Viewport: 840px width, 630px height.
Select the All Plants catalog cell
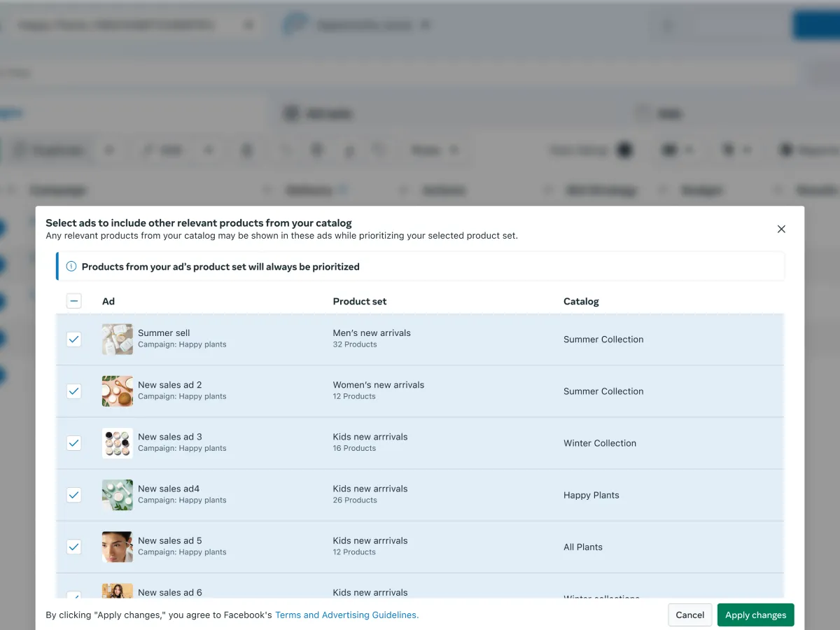pos(583,547)
